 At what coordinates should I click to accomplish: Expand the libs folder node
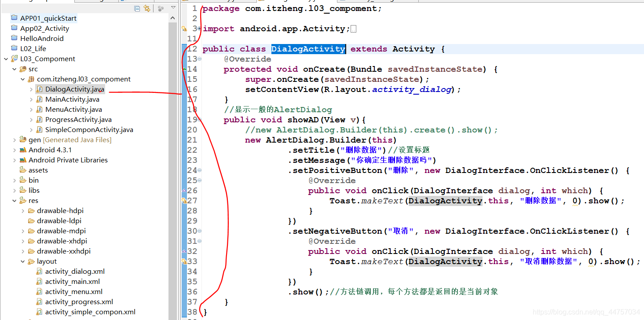tap(15, 190)
